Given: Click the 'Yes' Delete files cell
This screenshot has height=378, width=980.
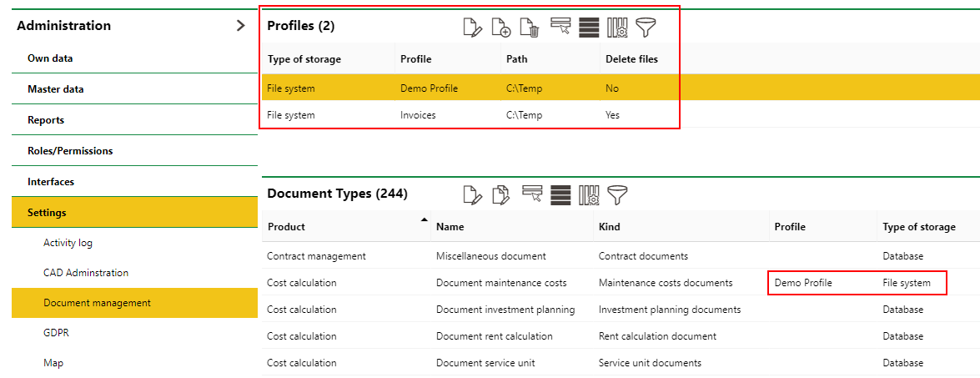Looking at the screenshot, I should tap(612, 115).
